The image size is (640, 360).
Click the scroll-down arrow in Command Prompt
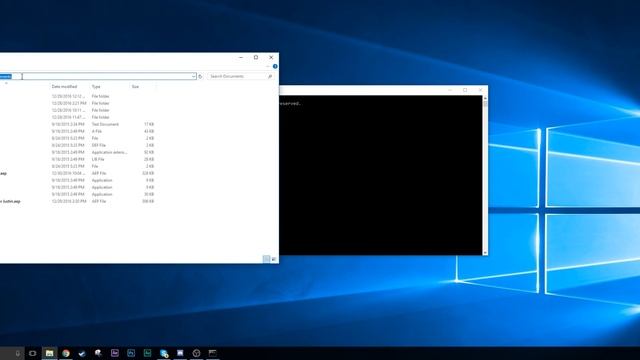point(485,253)
